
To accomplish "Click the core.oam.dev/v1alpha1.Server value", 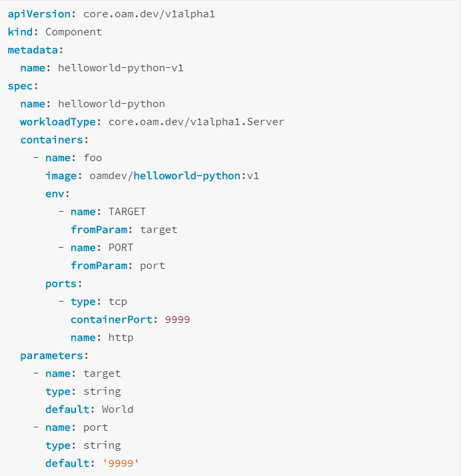I will pos(197,122).
